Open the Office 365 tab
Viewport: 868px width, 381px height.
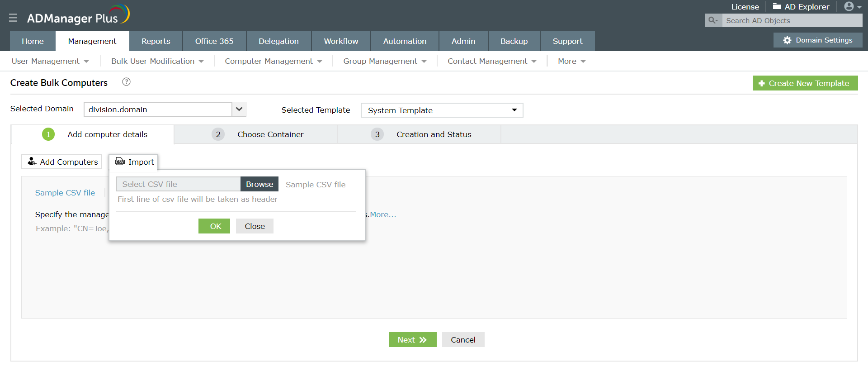coord(214,41)
